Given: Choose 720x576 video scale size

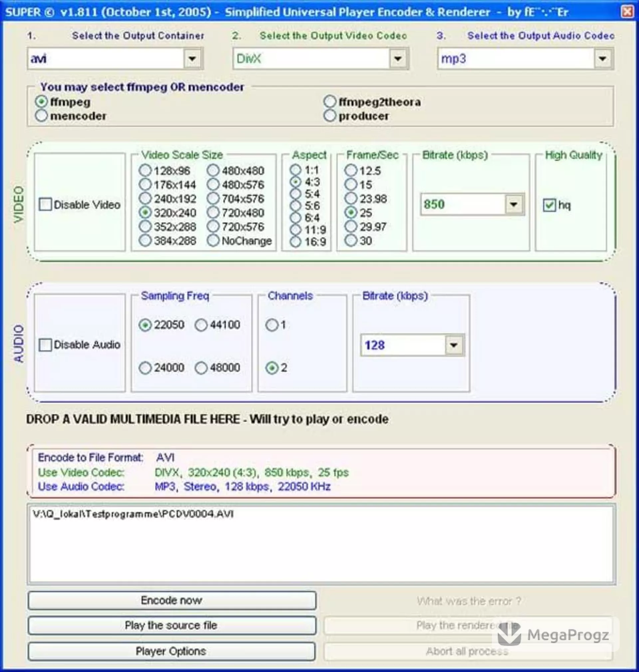Looking at the screenshot, I should tap(213, 226).
